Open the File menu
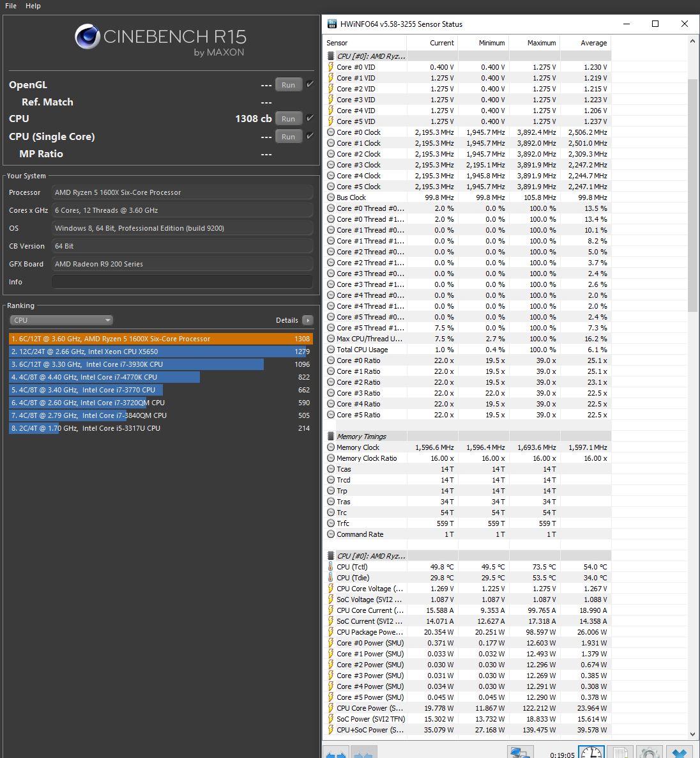This screenshot has height=758, width=700. (11, 6)
